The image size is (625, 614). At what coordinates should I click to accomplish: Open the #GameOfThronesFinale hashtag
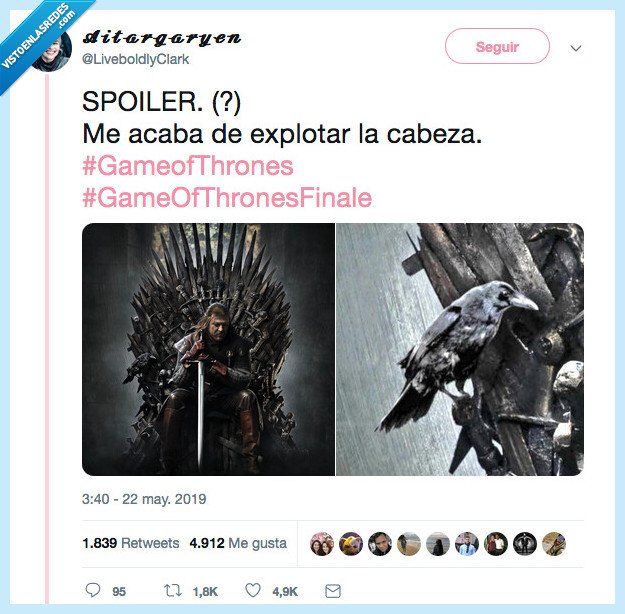coord(227,198)
